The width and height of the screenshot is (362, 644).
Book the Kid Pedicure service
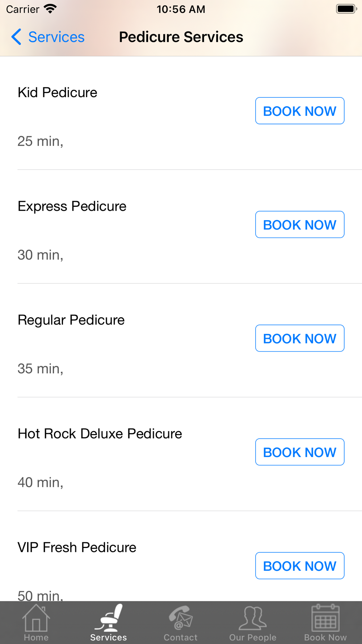[x=300, y=111]
